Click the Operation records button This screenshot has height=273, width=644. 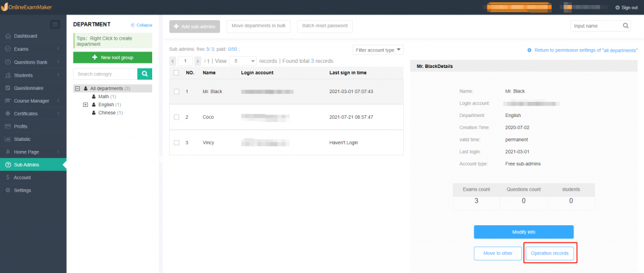550,253
